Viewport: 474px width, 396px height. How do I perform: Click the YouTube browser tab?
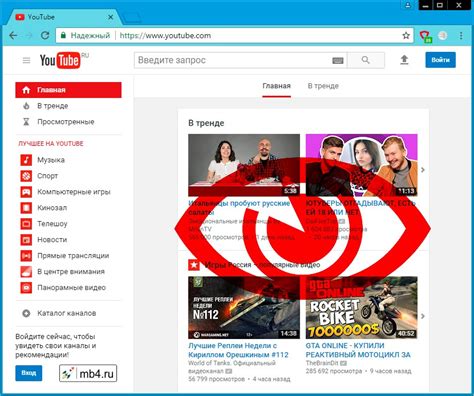(x=63, y=17)
